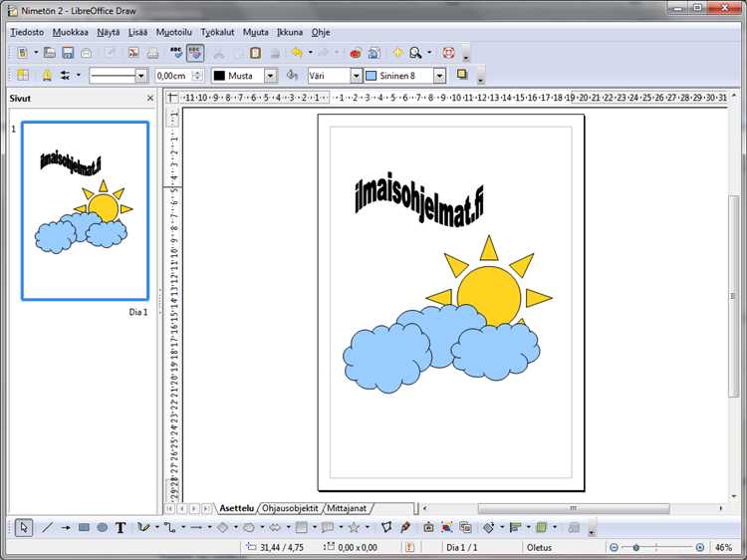Choose the Ellipse tool
This screenshot has height=560, width=747.
click(x=102, y=527)
